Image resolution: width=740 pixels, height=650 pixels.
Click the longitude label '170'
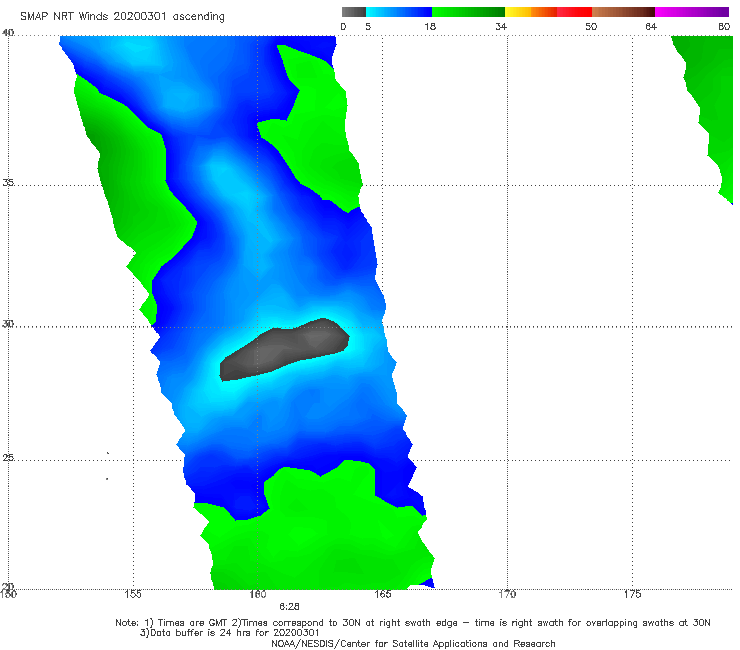pos(507,594)
